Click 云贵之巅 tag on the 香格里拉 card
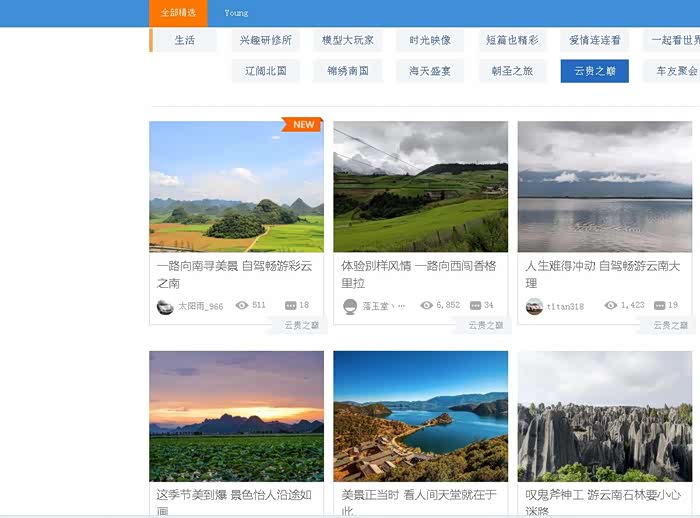Screen dimensions: 700x518 (486, 326)
